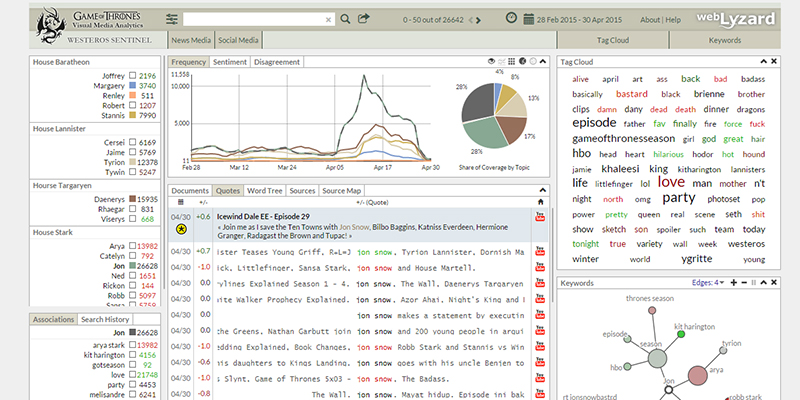Image resolution: width=800 pixels, height=400 pixels.
Task: Toggle the Margaery checkbox
Action: pyautogui.click(x=133, y=86)
